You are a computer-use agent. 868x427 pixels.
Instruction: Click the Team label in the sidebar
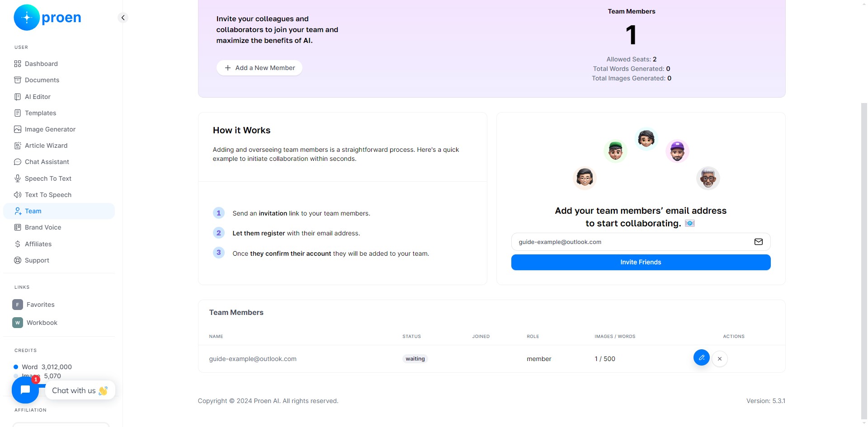coord(33,211)
